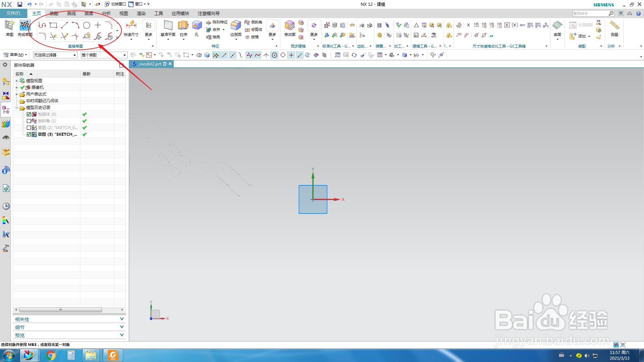Open the 文件(F) menu
This screenshot has width=644, height=362.
(13, 13)
